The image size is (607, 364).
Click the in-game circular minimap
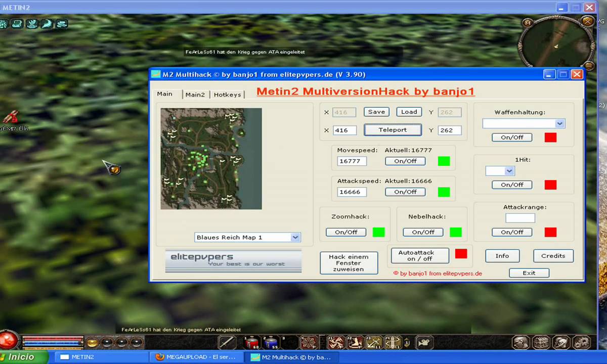tap(557, 44)
